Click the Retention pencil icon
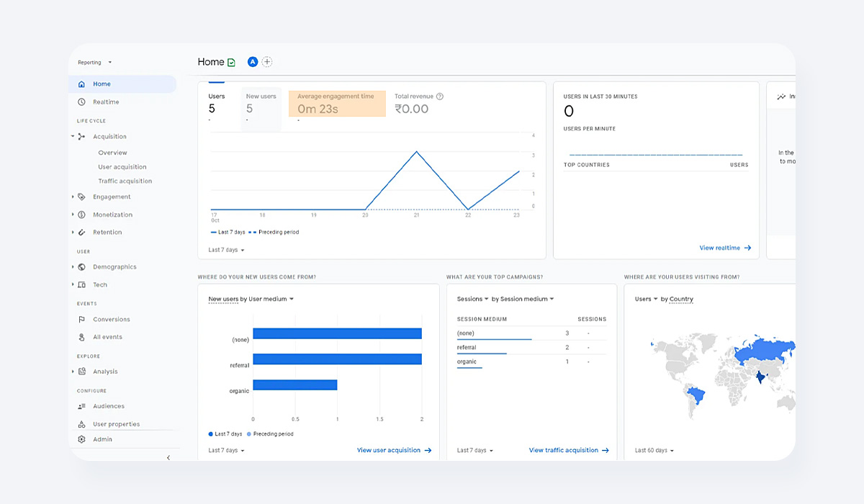 tap(81, 232)
